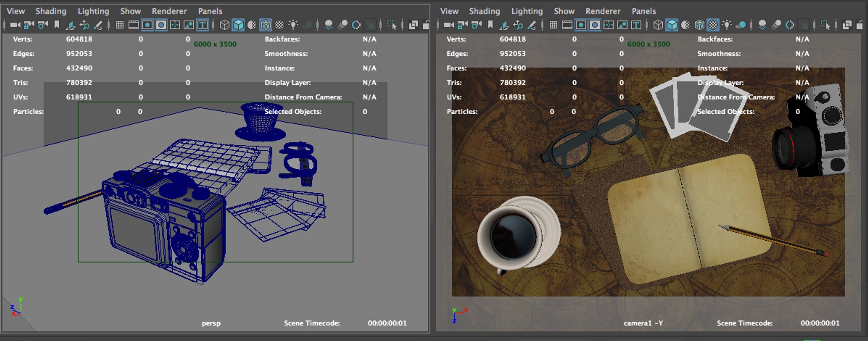This screenshot has width=868, height=341.
Task: Toggle Gate Mask in camera1 panel
Action: (595, 25)
